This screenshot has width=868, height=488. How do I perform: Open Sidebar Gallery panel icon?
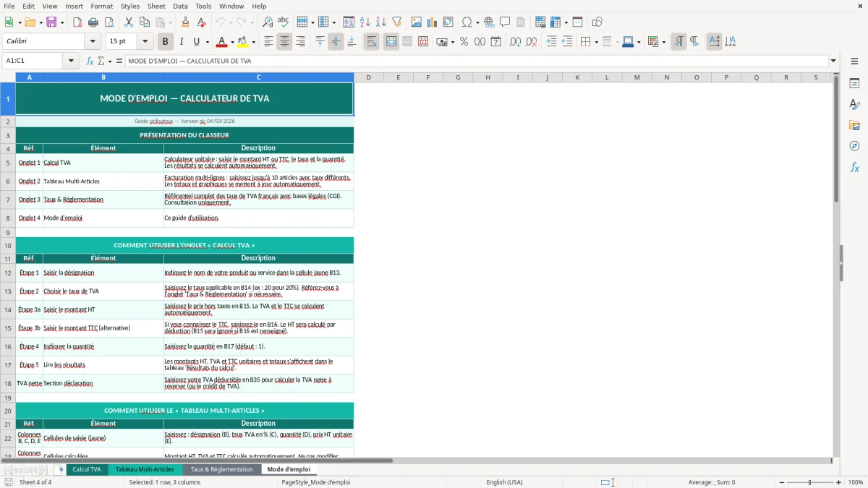click(854, 125)
